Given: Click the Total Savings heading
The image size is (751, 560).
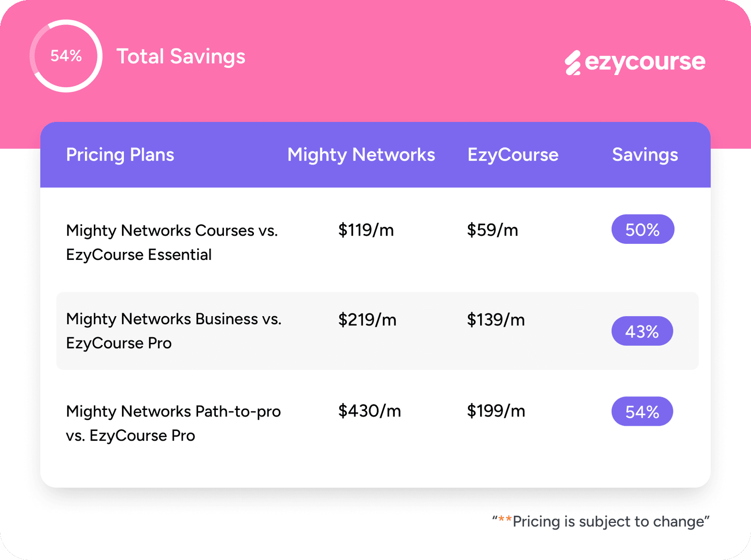Looking at the screenshot, I should 181,56.
